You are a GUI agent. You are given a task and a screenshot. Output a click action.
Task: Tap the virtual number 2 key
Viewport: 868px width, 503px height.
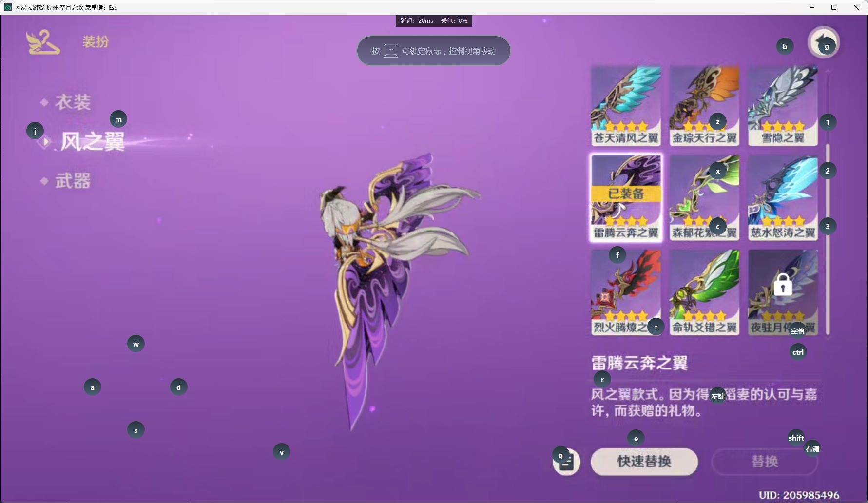click(828, 171)
